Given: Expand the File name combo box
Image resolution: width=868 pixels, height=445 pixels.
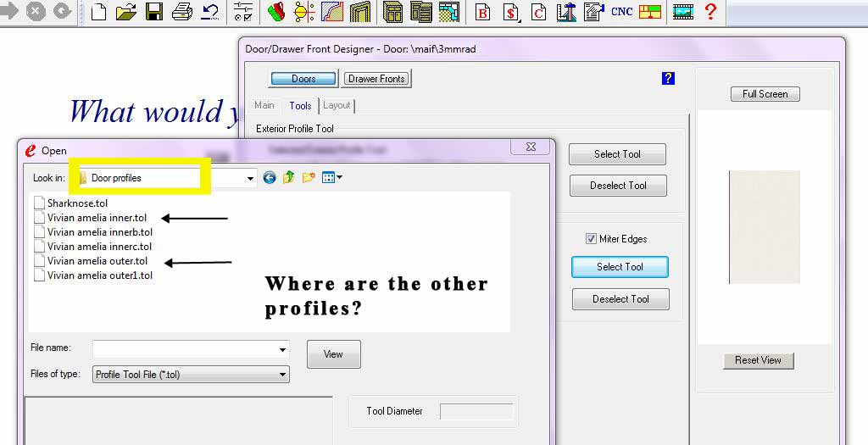Looking at the screenshot, I should 282,349.
